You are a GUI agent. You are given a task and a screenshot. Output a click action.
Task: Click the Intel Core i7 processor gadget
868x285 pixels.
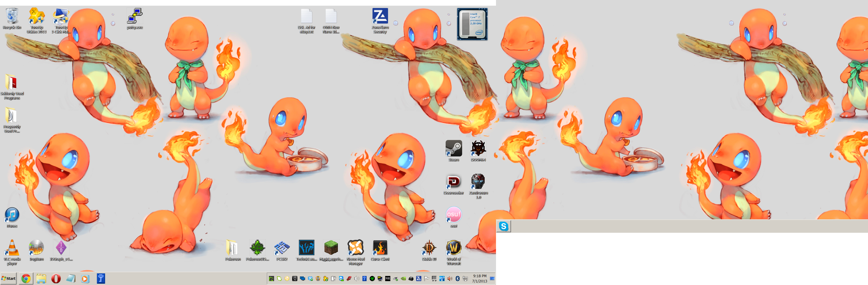click(472, 24)
